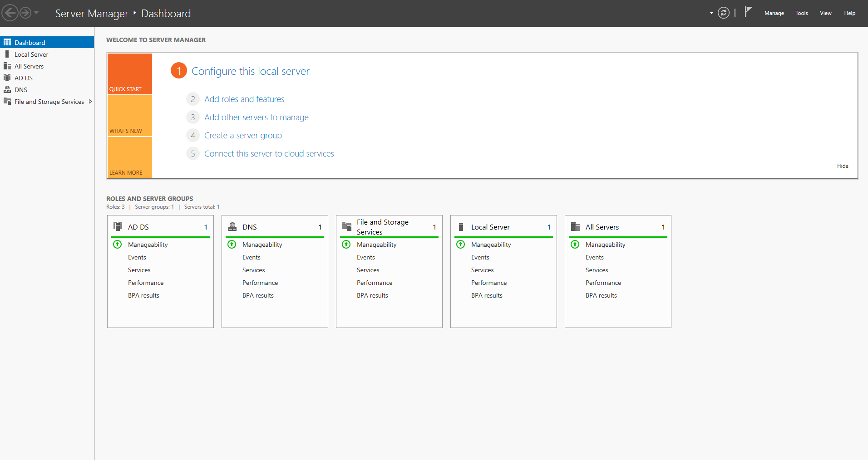This screenshot has height=460, width=868.
Task: Select the Learn More tile
Action: pos(130,157)
